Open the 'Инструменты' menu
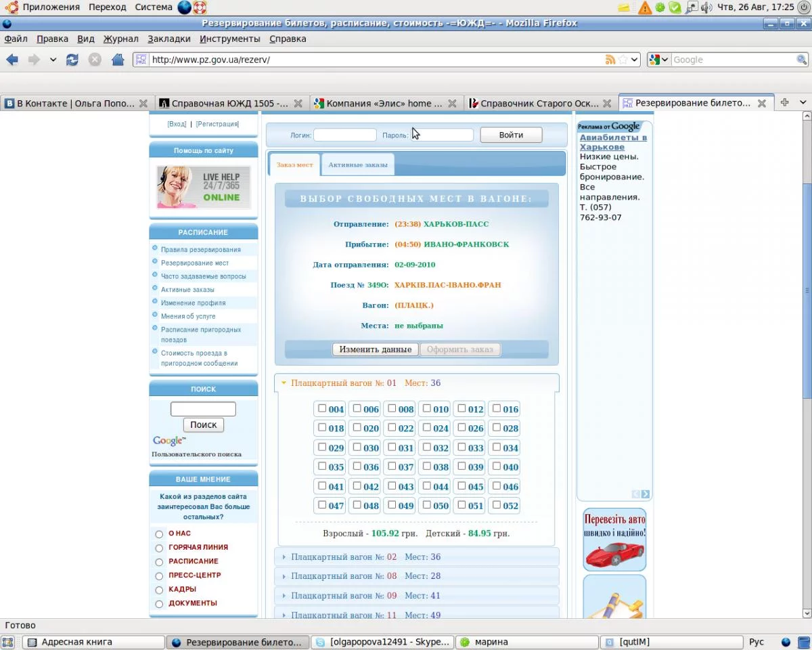The height and width of the screenshot is (650, 812). point(230,39)
